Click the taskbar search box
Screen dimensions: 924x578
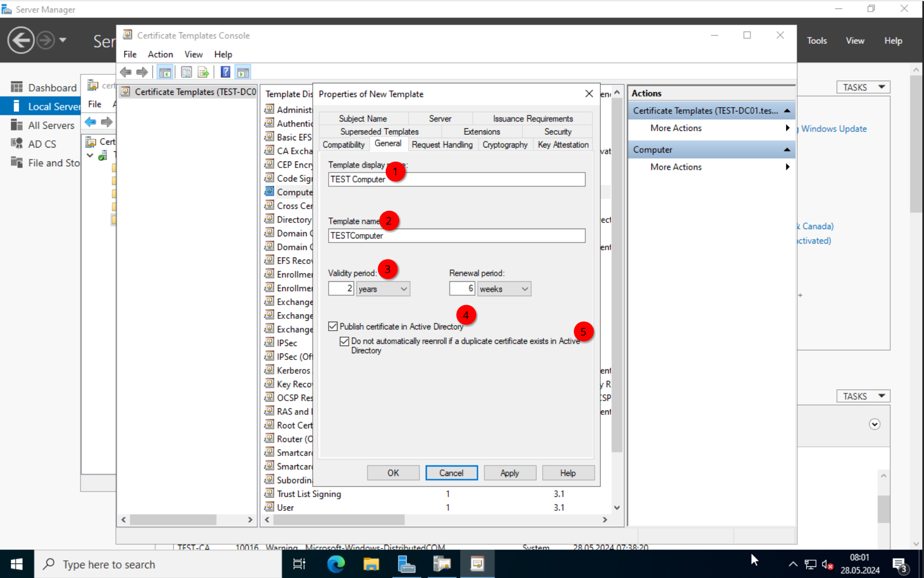pyautogui.click(x=158, y=564)
